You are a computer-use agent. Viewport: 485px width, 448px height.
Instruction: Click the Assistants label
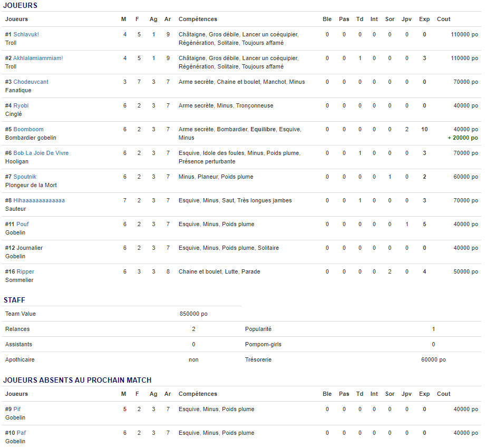click(x=18, y=344)
